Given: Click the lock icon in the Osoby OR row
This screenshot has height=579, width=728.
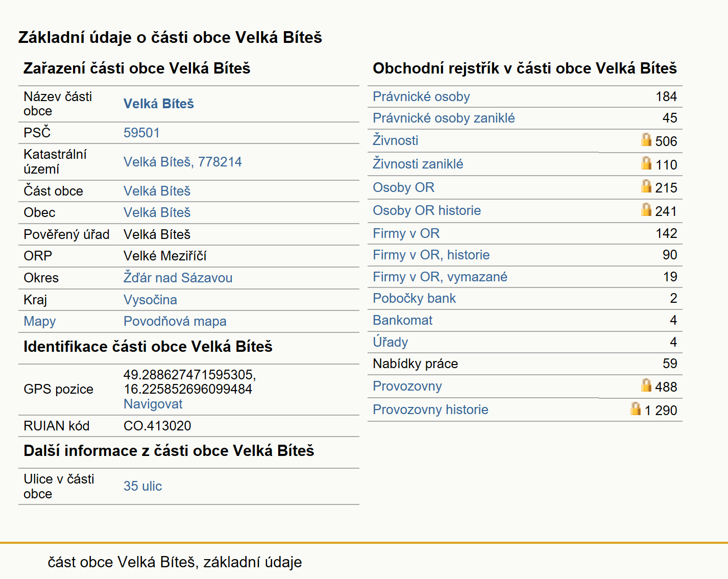Looking at the screenshot, I should (646, 186).
